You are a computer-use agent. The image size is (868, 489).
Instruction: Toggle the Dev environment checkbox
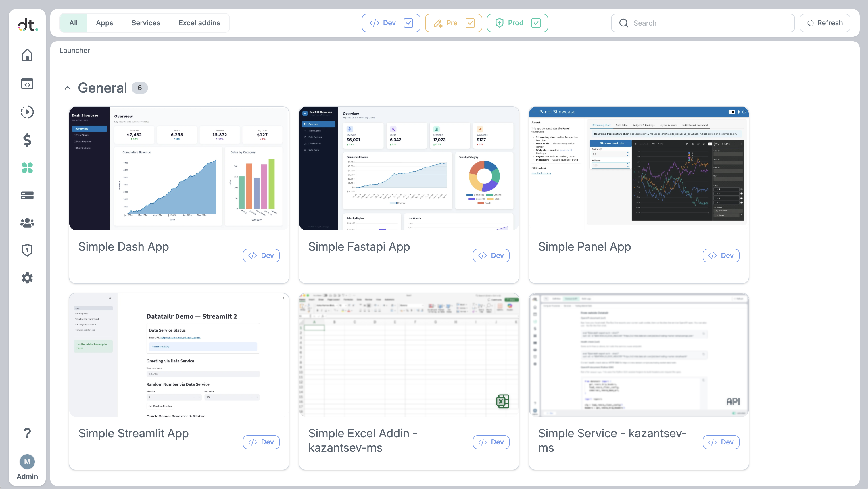408,23
